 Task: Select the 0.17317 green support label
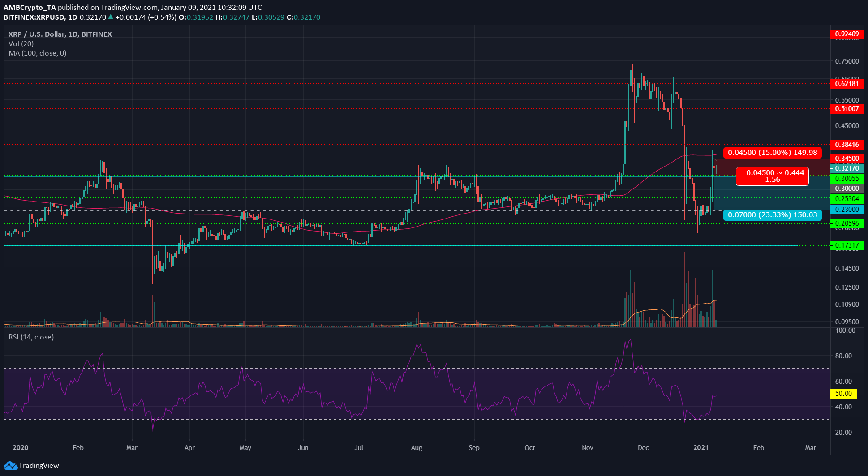pyautogui.click(x=847, y=245)
